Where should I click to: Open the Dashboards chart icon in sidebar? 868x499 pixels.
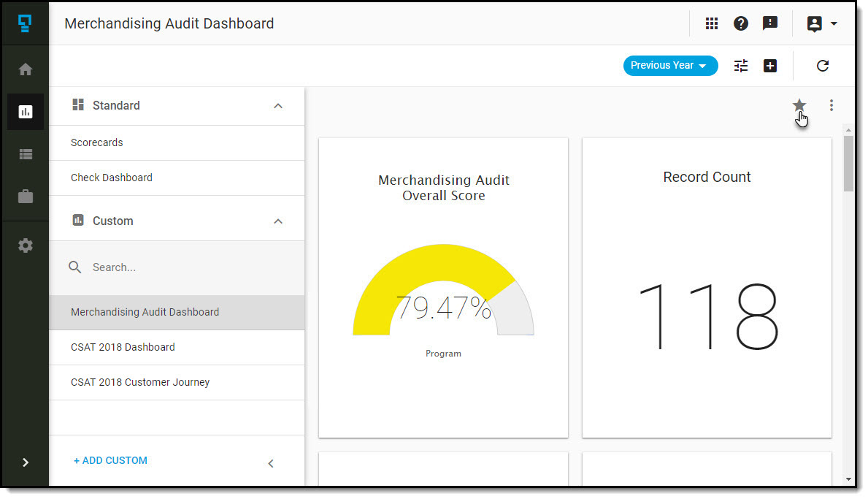tap(25, 111)
